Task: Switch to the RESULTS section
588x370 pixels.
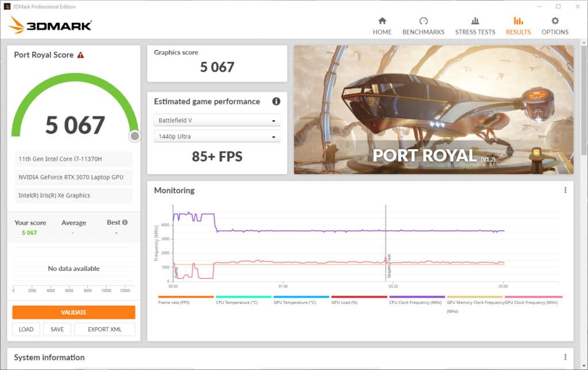Action: (x=519, y=26)
